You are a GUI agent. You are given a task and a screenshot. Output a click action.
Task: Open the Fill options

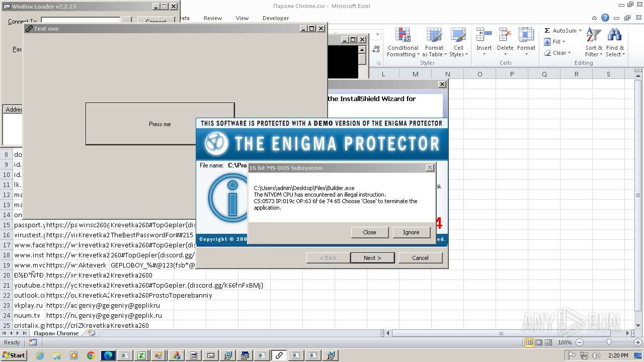[x=555, y=42]
